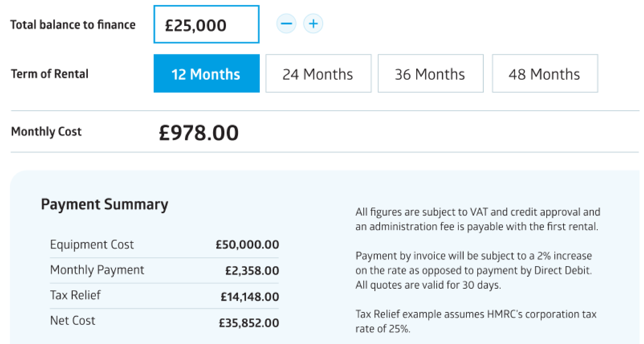Switch to the 48 Months term
644x344 pixels.
545,74
